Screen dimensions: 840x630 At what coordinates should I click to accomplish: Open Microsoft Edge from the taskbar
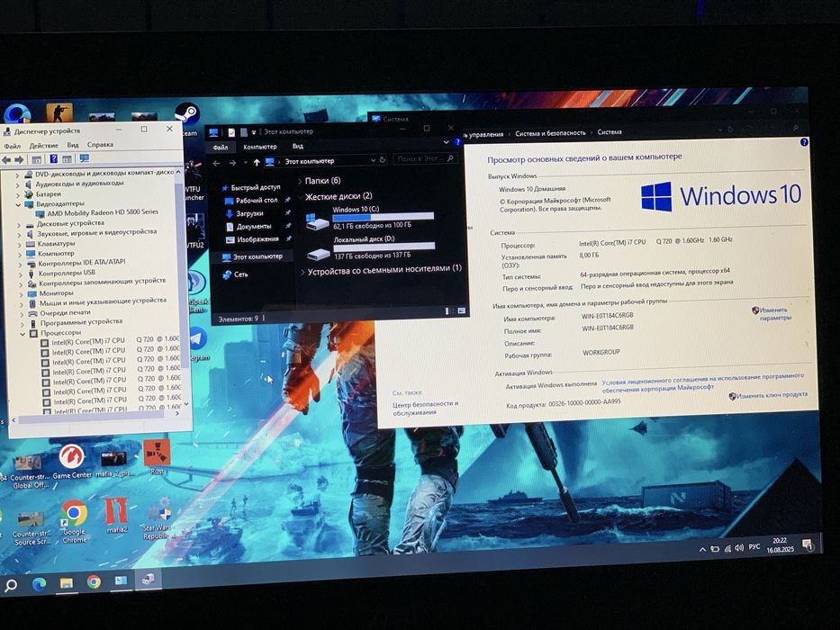click(39, 584)
